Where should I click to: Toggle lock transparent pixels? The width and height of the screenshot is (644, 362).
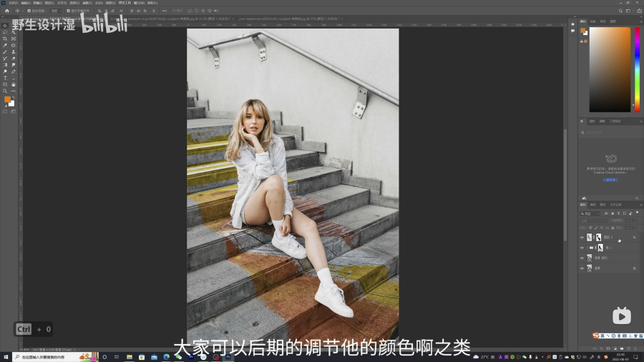pyautogui.click(x=590, y=228)
